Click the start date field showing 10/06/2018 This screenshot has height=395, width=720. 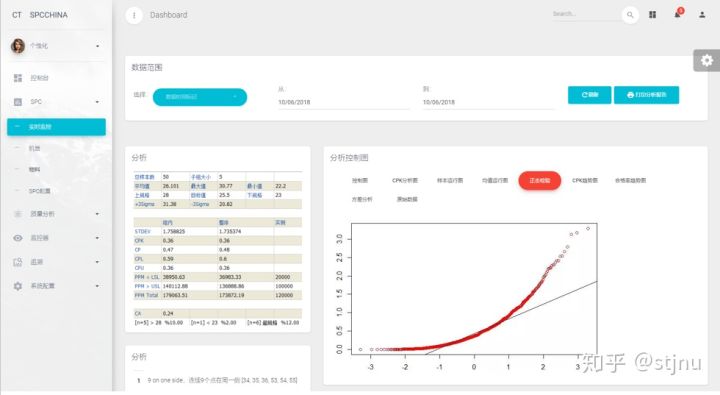click(343, 102)
